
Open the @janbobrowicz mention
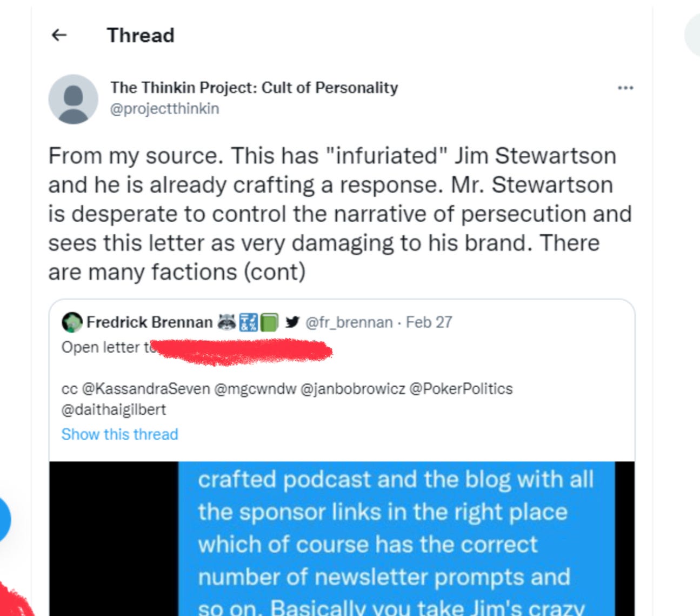[352, 389]
